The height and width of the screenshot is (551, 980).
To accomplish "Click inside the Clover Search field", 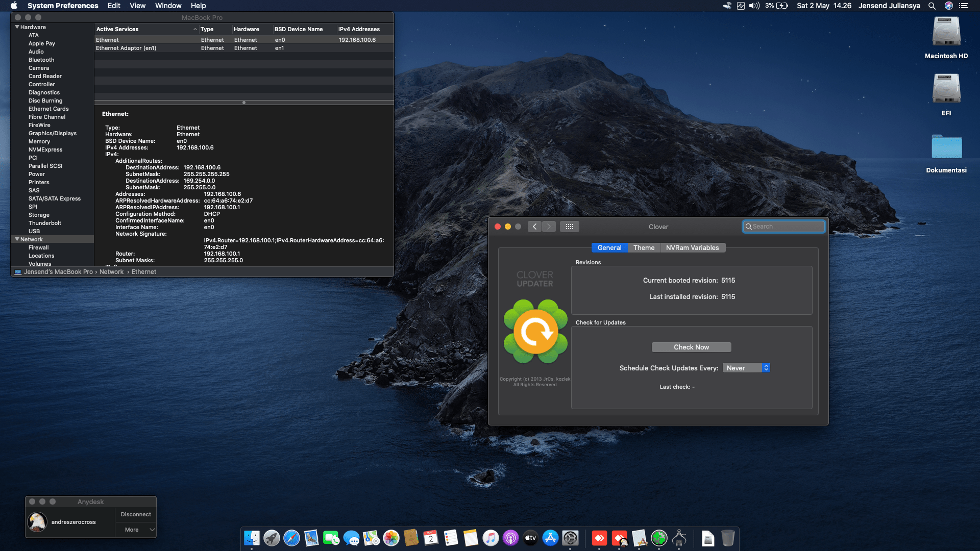I will [784, 227].
